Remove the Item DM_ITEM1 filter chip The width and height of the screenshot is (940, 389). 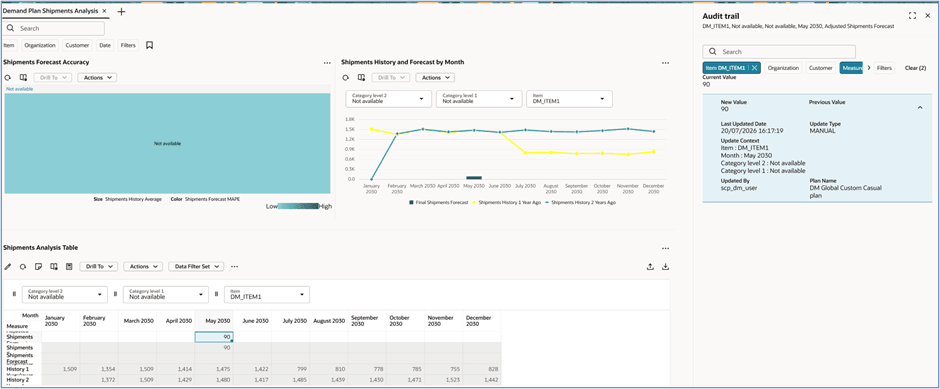(754, 68)
